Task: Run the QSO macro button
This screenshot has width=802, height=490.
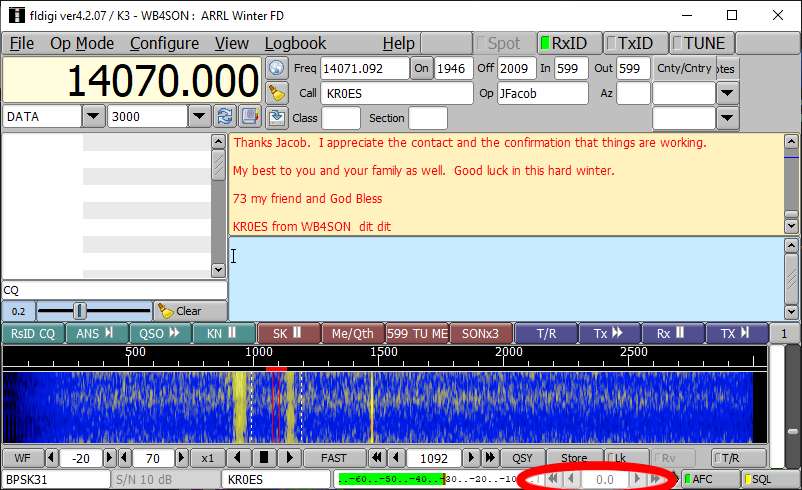Action: [x=160, y=333]
